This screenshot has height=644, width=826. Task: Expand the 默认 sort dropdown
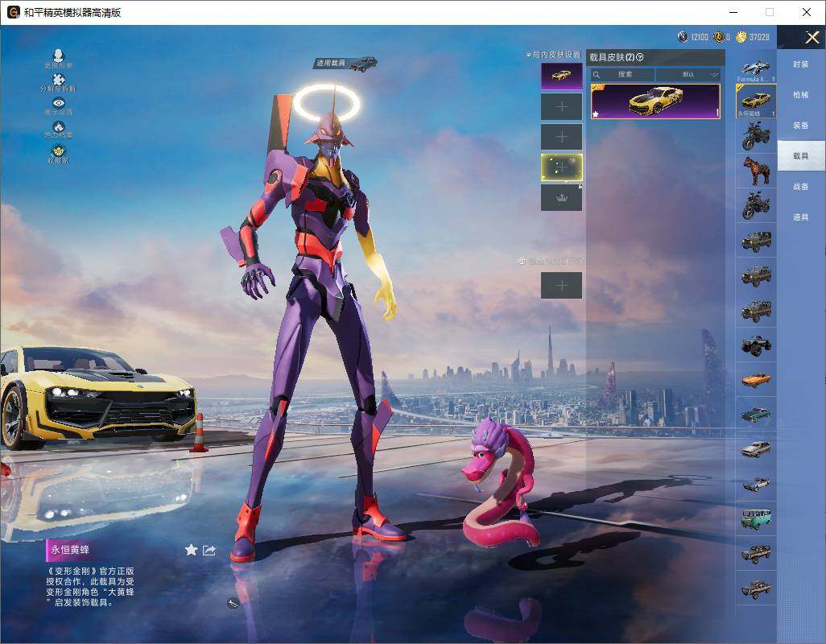coord(688,74)
